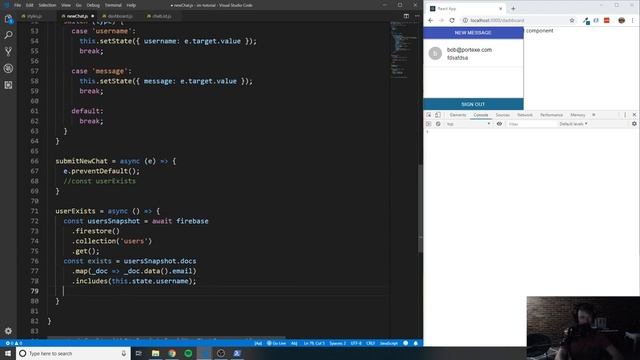Click the Ln, Col cursor position indicator

(x=314, y=343)
